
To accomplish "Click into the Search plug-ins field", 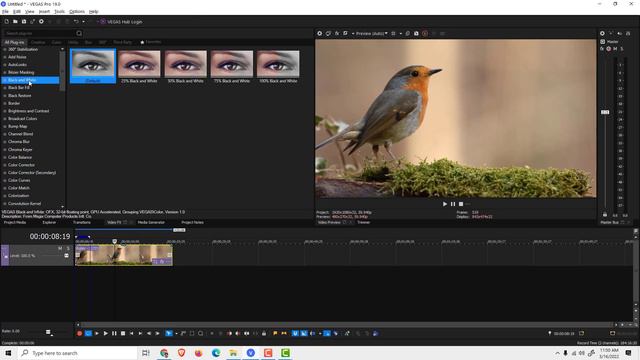I will [39, 33].
